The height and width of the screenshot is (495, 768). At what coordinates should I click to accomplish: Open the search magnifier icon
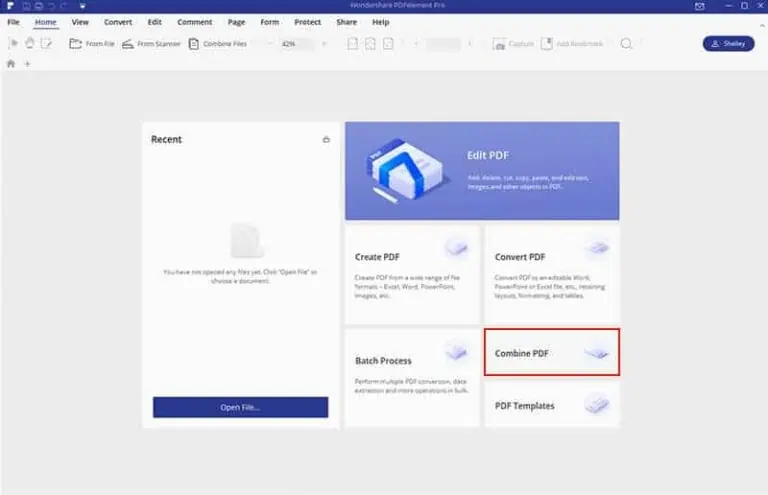click(626, 44)
